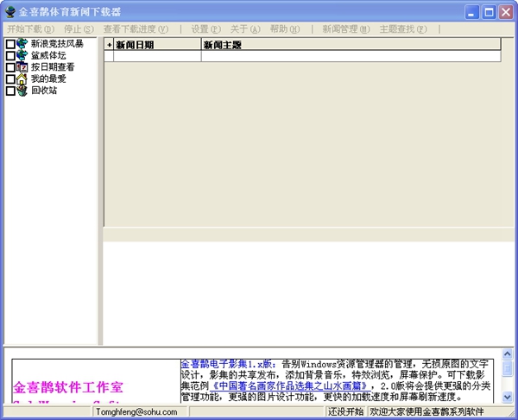Viewport: 518px width, 420px height.
Task: Enable the 按日期查看 checkbox
Action: point(10,67)
